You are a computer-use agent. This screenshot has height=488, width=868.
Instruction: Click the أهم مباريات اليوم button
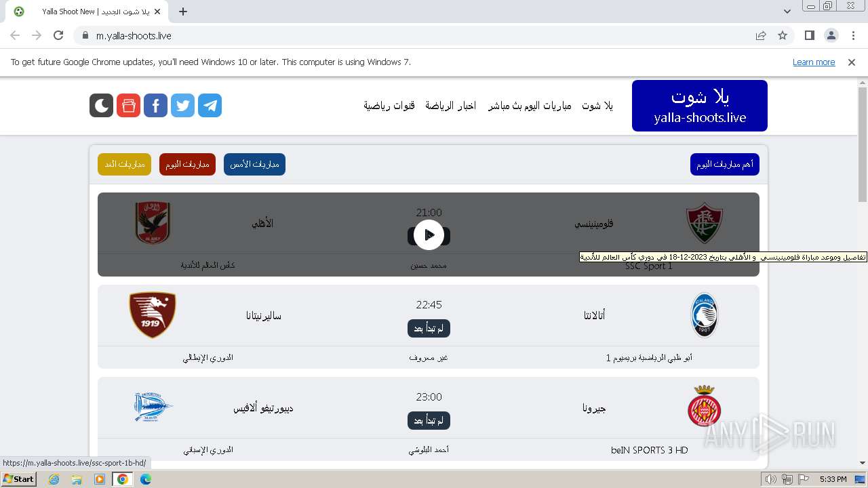[x=725, y=164]
